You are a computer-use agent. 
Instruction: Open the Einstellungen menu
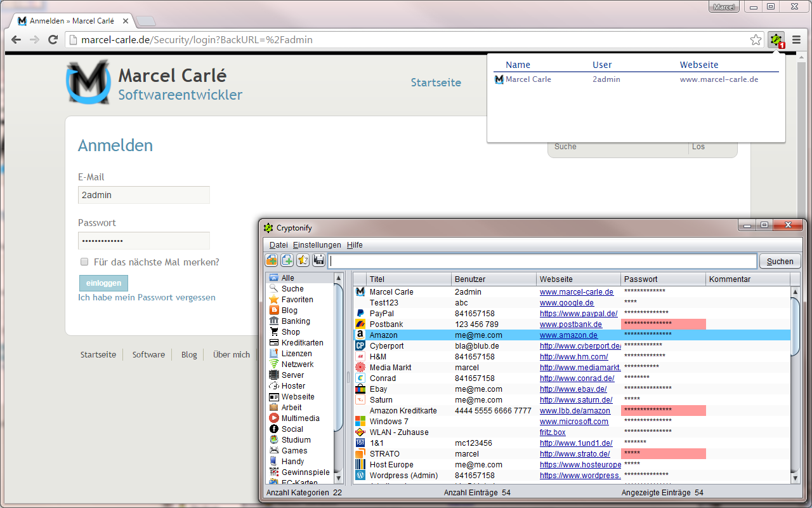pos(317,245)
